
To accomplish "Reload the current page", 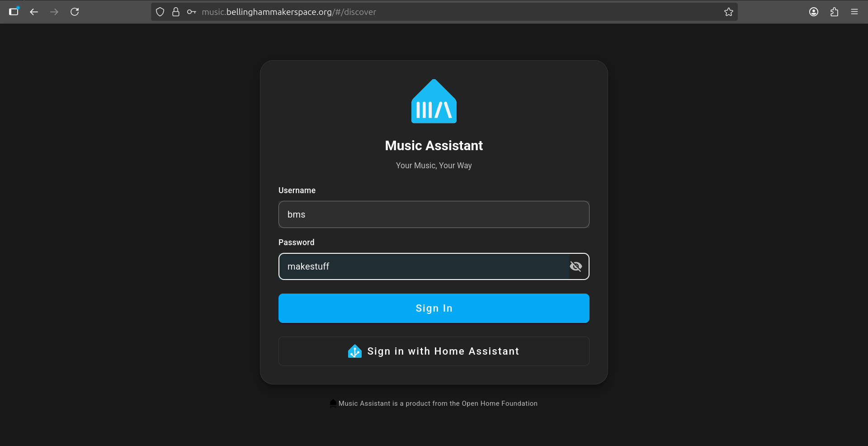I will (x=75, y=12).
